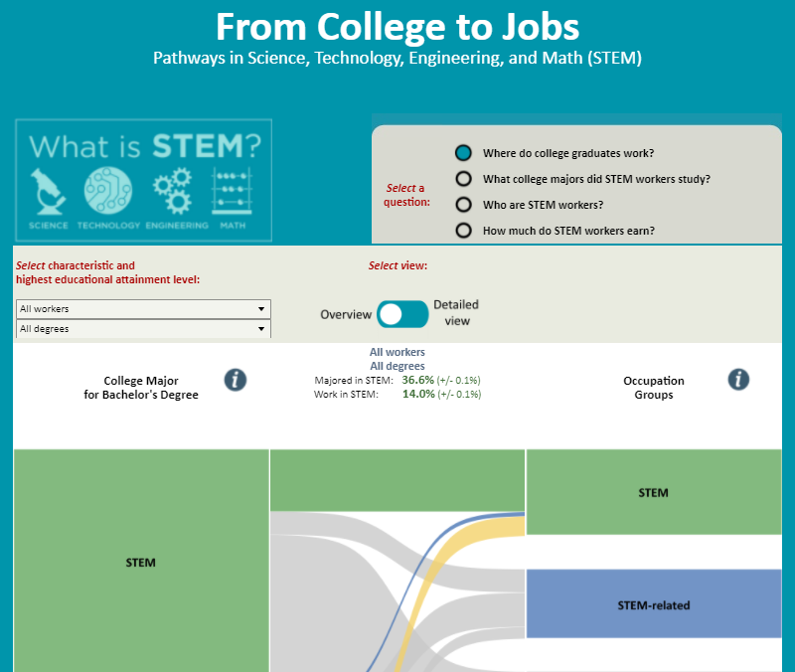Open info tooltip for Occupation Groups
Viewport: 795px width, 672px height.
(738, 379)
